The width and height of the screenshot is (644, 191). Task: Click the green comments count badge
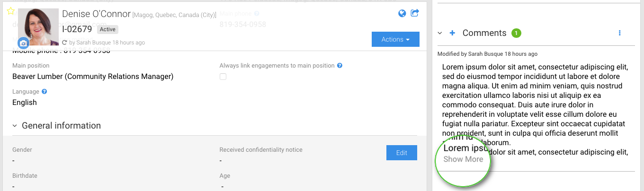[516, 33]
